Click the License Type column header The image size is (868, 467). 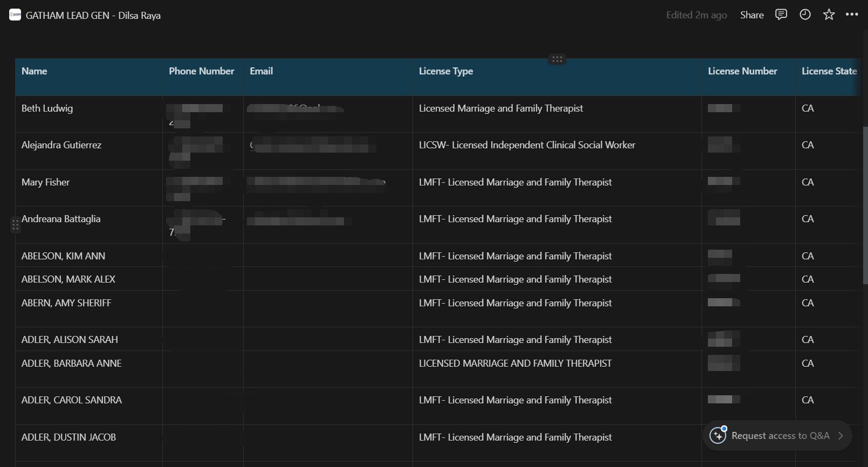coord(557,77)
